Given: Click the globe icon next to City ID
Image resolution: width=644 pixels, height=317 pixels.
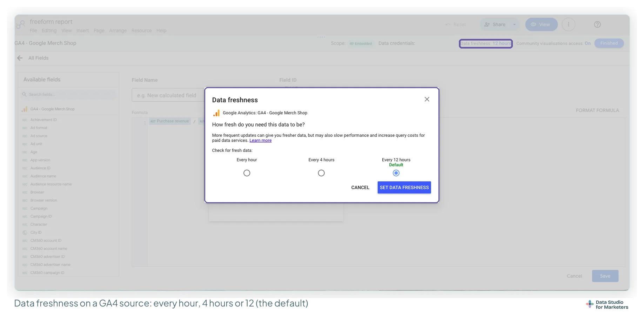Looking at the screenshot, I should pyautogui.click(x=25, y=233).
